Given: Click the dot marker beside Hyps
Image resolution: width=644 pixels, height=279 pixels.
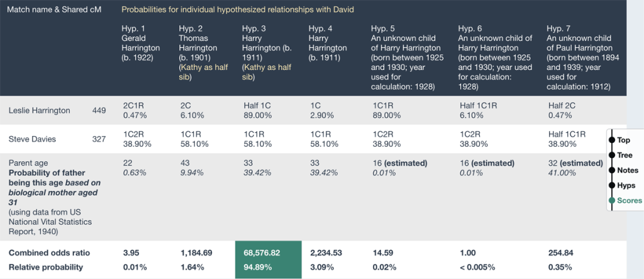Looking at the screenshot, I should pyautogui.click(x=611, y=185).
